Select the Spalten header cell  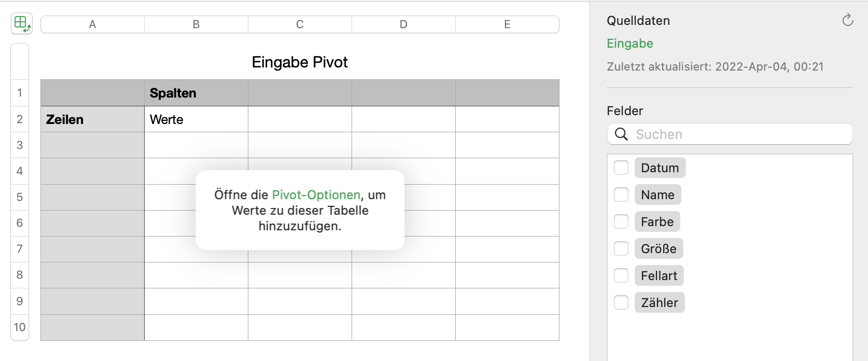196,93
